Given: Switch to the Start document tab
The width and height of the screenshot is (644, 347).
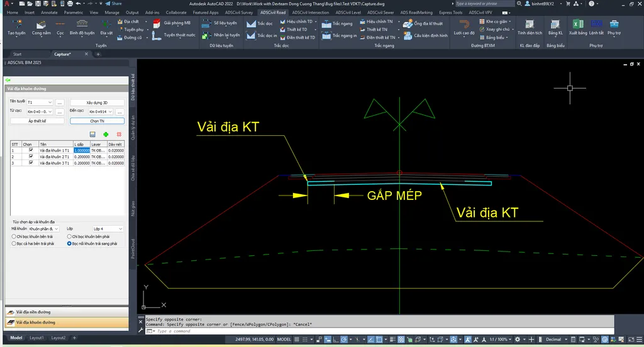Looking at the screenshot, I should pyautogui.click(x=17, y=54).
